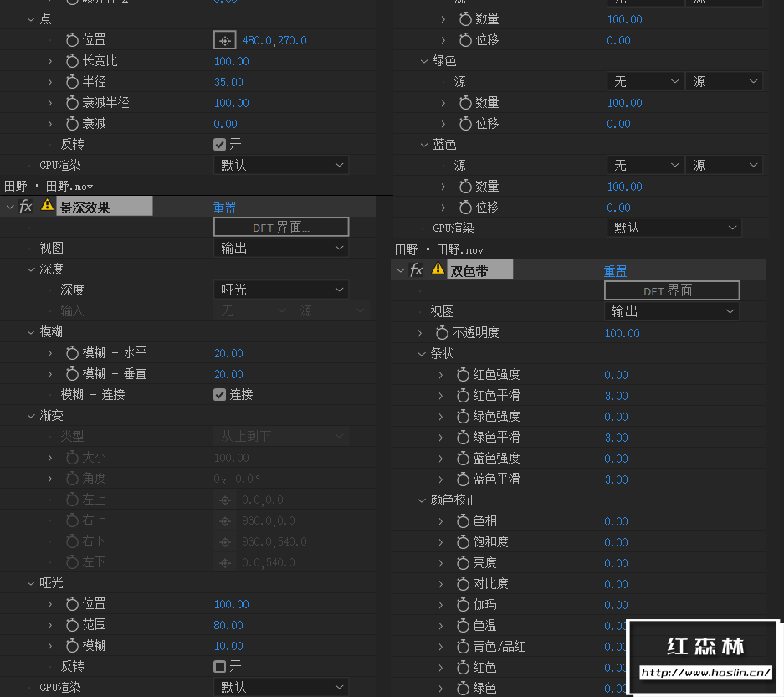Viewport: 784px width, 697px height.
Task: Toggle stopwatch for 模糊 - 垂直
Action: tap(72, 374)
